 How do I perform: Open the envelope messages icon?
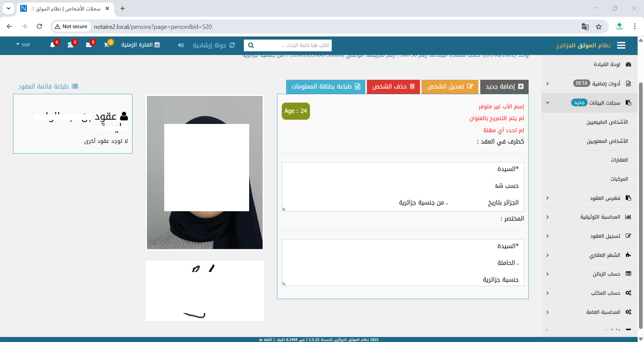coord(89,45)
